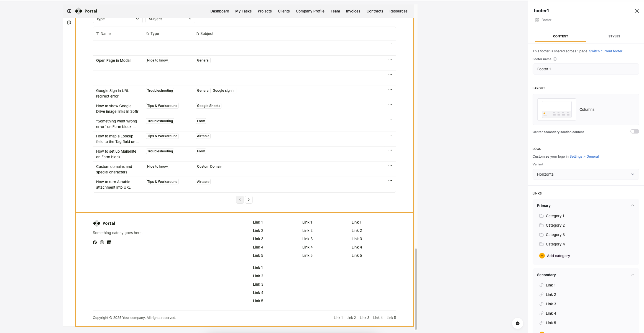Click the Facebook icon in footer
Viewport: 644px width, 333px height.
[x=95, y=242]
